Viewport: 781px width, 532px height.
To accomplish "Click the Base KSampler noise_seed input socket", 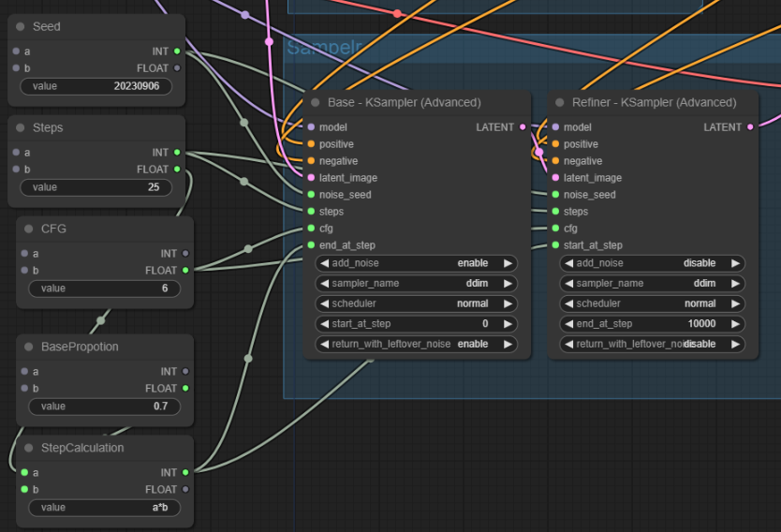I will point(311,195).
